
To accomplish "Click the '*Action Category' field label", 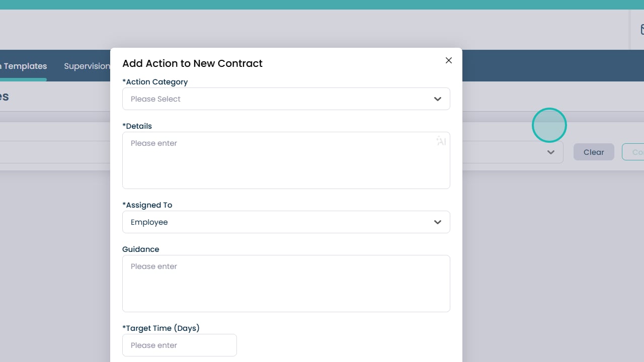I will (155, 82).
